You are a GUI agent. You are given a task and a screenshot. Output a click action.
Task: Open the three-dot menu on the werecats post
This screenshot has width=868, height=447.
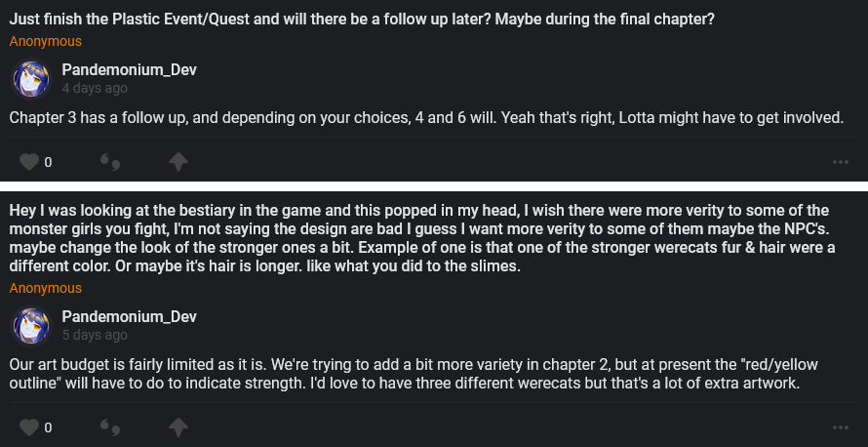coord(841,427)
